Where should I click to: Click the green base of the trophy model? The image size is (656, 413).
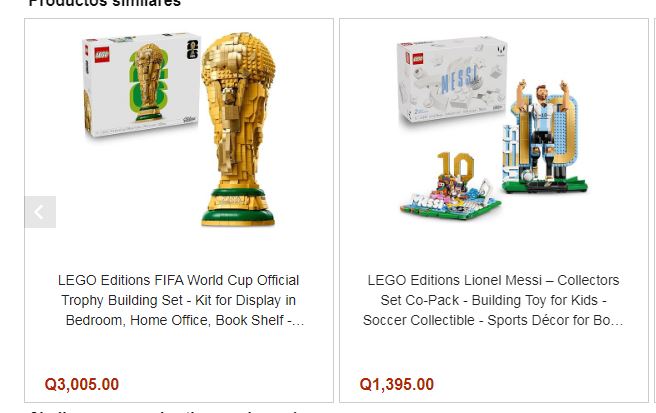click(x=238, y=208)
